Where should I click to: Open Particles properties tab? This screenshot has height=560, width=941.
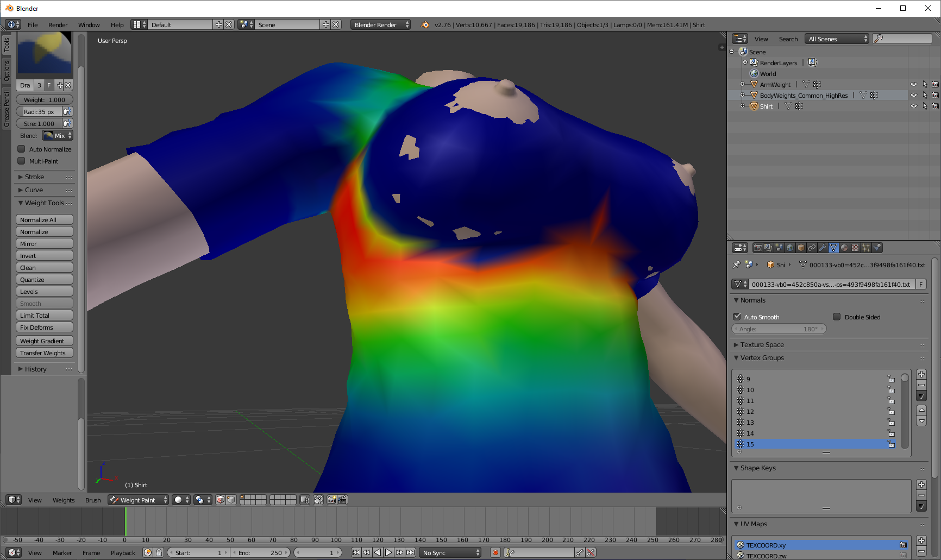(x=866, y=248)
